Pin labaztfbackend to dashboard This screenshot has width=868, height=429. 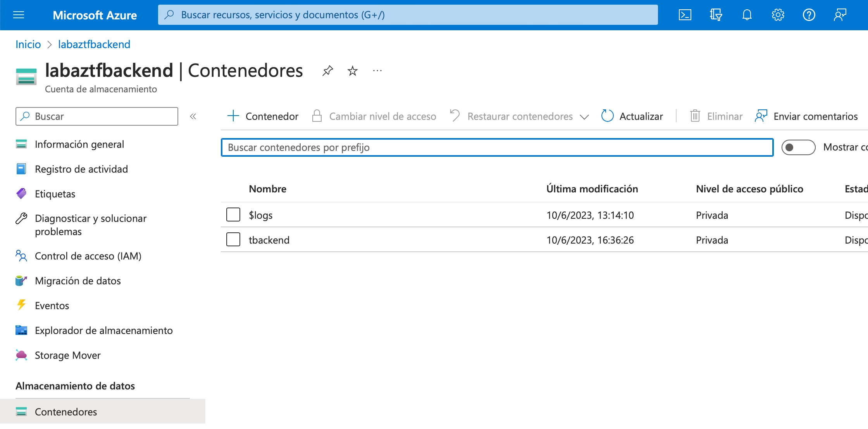327,71
